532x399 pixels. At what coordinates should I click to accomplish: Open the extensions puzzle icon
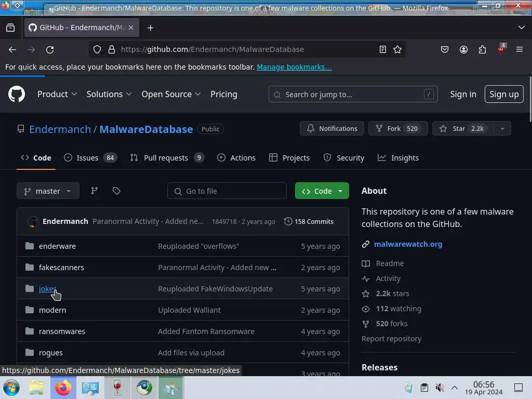(482, 49)
